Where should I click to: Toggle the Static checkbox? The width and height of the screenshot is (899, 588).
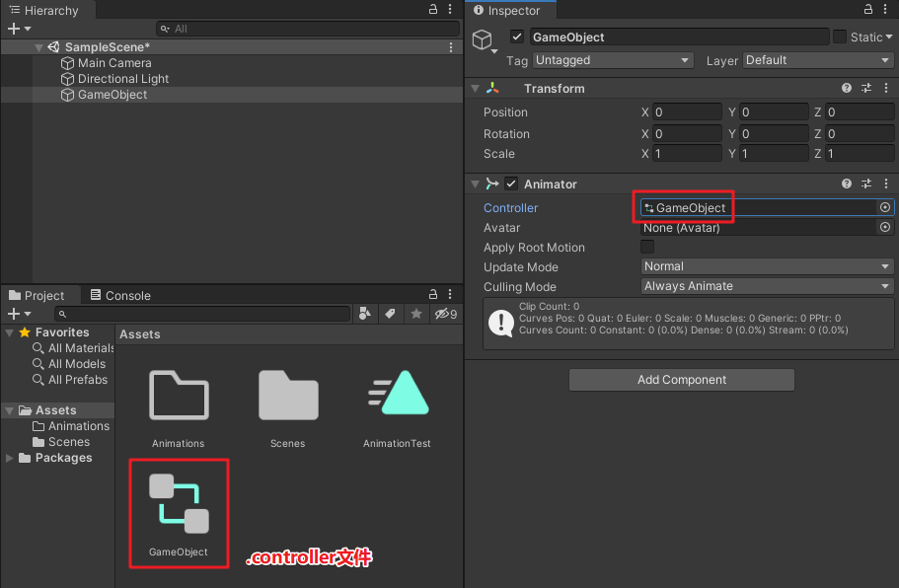tap(840, 37)
